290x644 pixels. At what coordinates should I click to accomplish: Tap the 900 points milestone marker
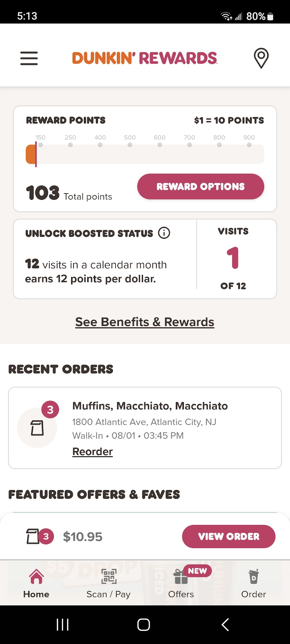coord(249,145)
